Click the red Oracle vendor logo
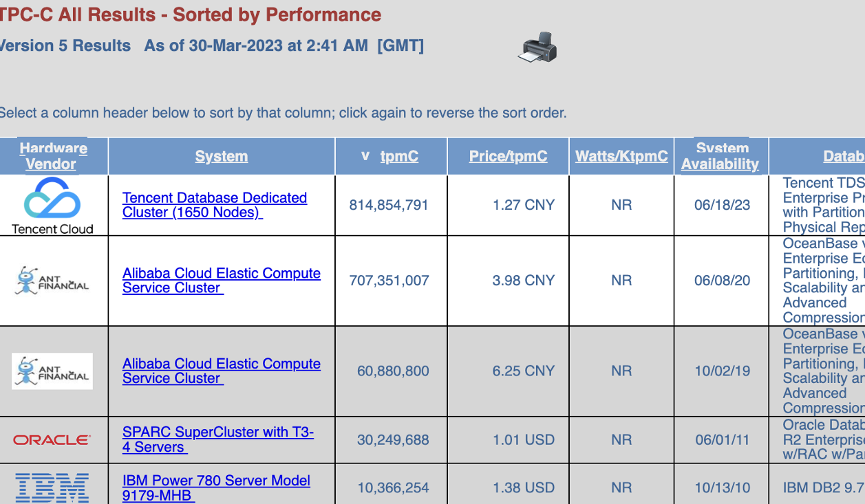Screen dimensions: 865x504 (52, 439)
